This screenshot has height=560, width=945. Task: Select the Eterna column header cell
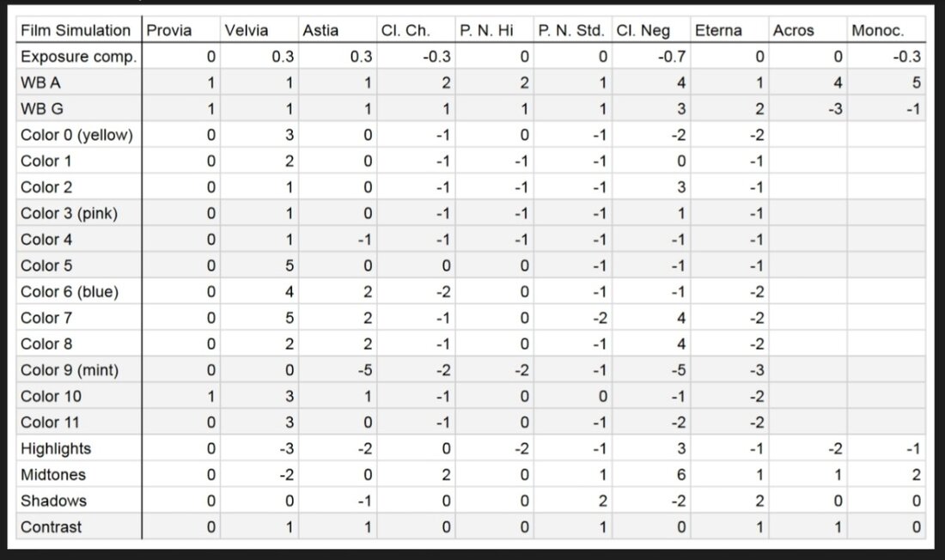(729, 30)
